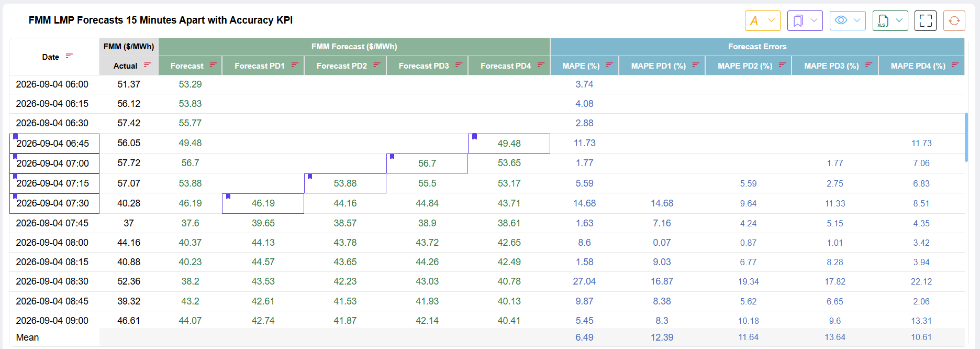
Task: Click bookmark flag on PD2 53.88 cell
Action: click(310, 176)
